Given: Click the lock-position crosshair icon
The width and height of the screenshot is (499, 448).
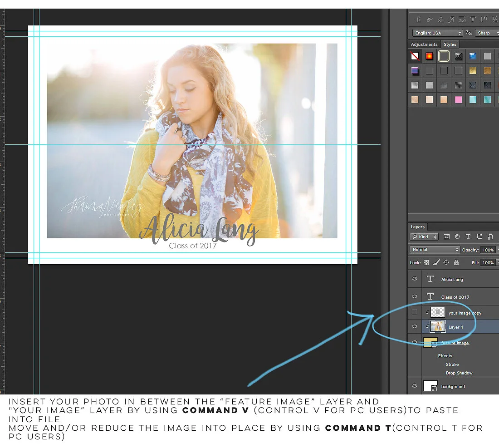Looking at the screenshot, I should tap(446, 262).
